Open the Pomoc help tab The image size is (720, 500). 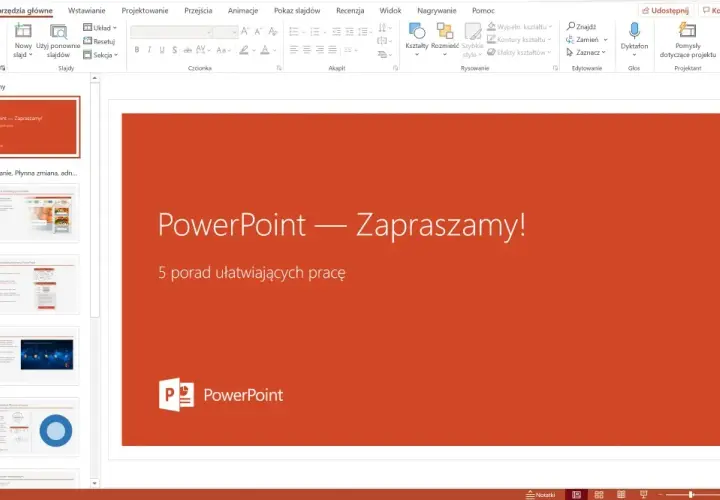click(x=483, y=10)
